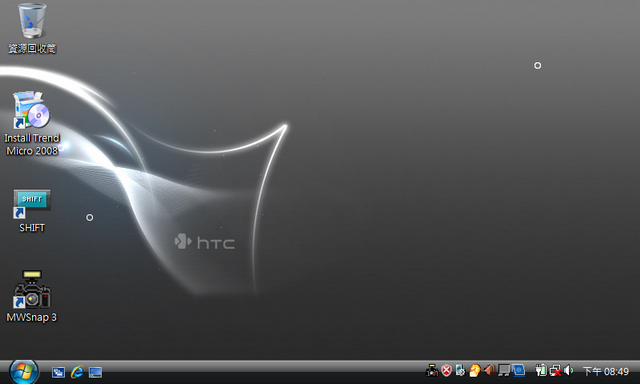Image resolution: width=640 pixels, height=384 pixels.
Task: Click Switch between windows quick launch icon
Action: 58,372
